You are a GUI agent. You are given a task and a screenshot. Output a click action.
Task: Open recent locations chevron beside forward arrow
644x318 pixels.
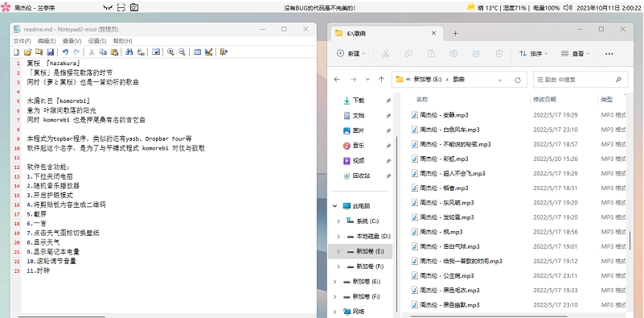click(x=367, y=80)
